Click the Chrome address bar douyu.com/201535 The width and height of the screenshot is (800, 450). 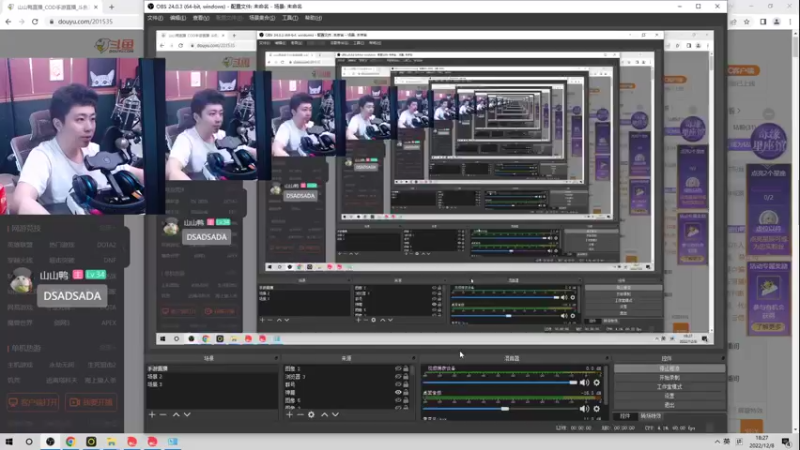click(x=85, y=21)
